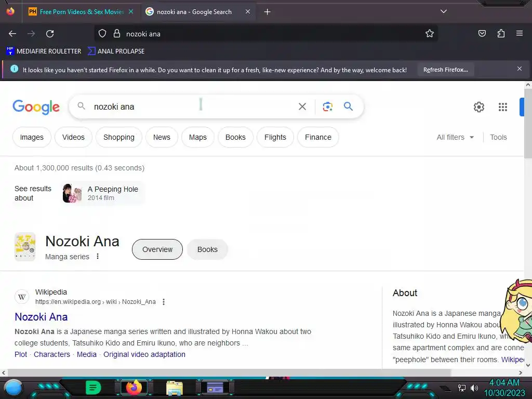Open the search Tools options
Image resolution: width=532 pixels, height=399 pixels.
(498, 137)
